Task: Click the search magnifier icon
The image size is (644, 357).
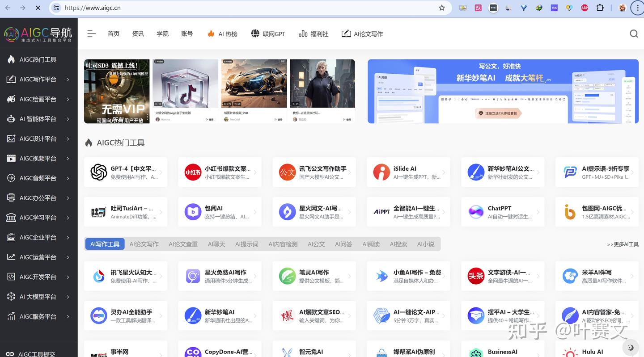Action: [634, 34]
